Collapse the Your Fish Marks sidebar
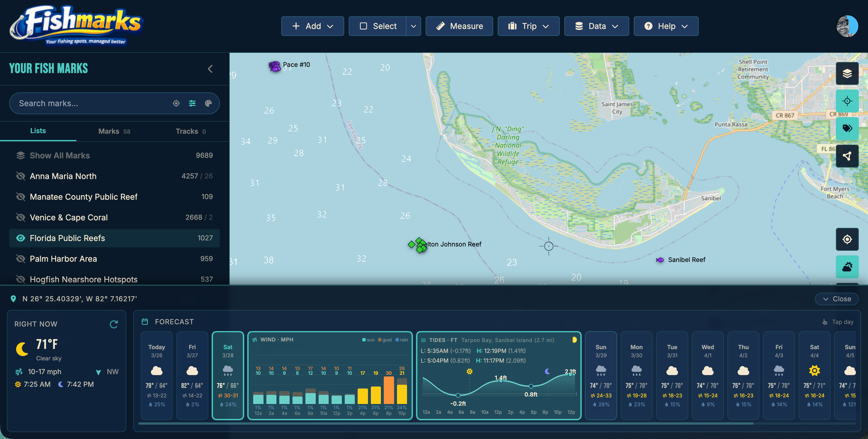The image size is (868, 439). (x=210, y=69)
